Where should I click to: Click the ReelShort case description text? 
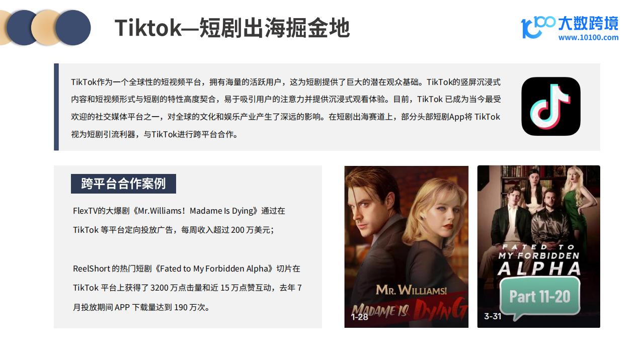tap(187, 288)
